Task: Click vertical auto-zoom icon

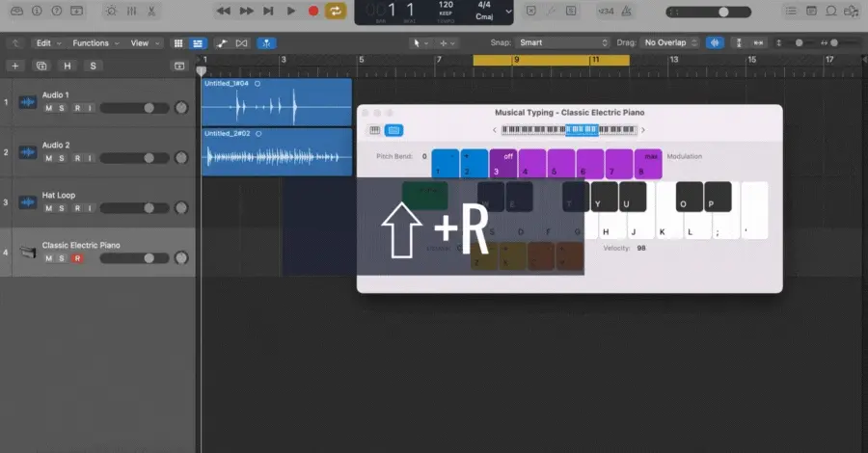Action: 739,42
